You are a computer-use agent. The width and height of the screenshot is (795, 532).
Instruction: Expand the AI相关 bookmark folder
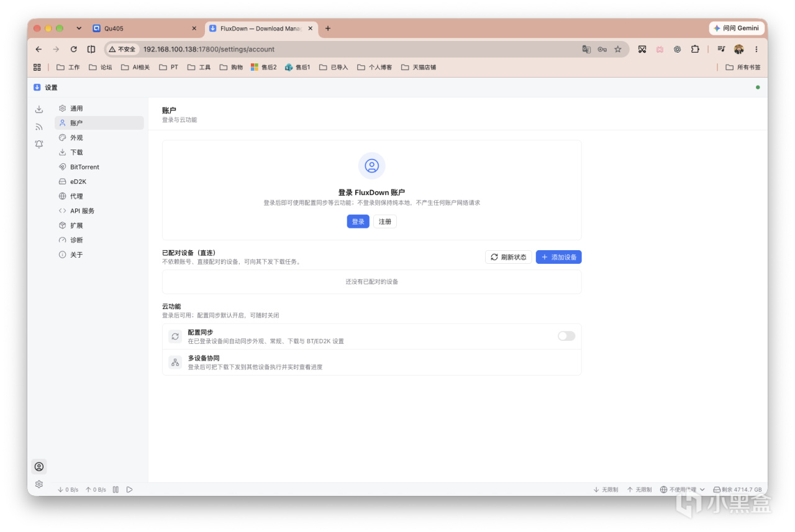tap(135, 67)
